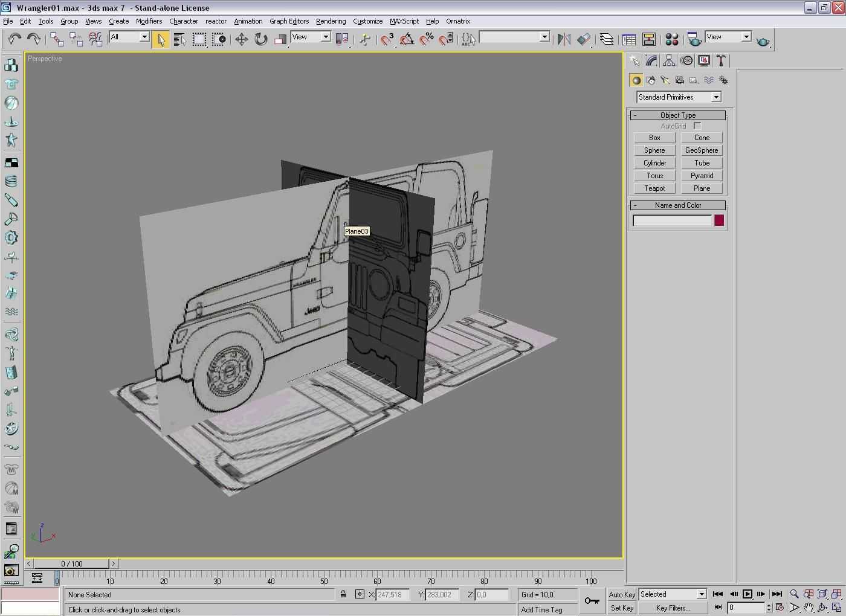This screenshot has width=846, height=616.
Task: Switch to the Utilities hammer tab
Action: click(721, 60)
